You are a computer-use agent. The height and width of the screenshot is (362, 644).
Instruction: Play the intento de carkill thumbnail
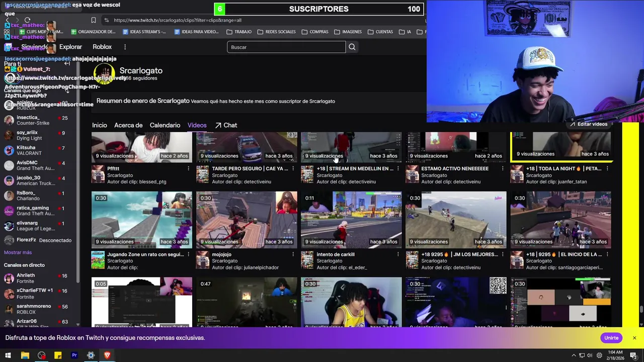point(351,220)
